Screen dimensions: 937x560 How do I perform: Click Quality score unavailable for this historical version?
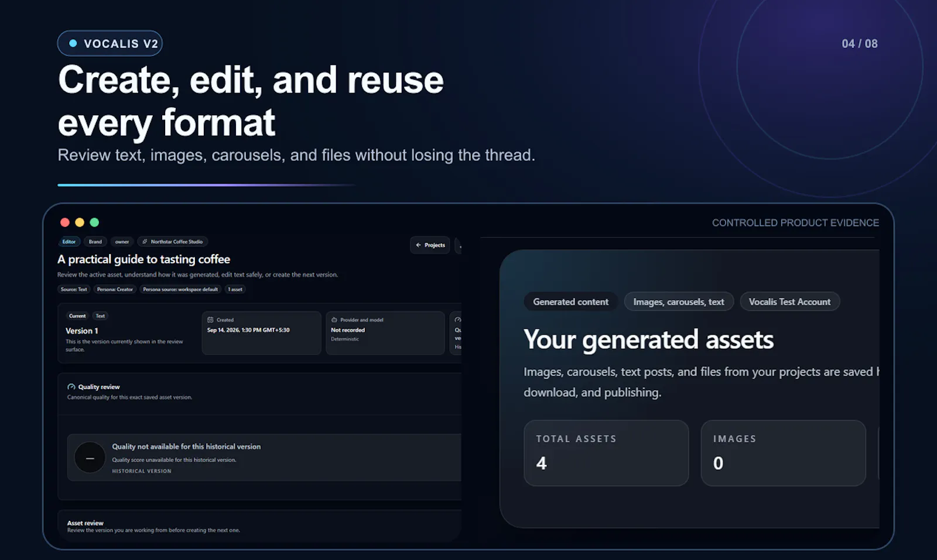[x=174, y=460]
